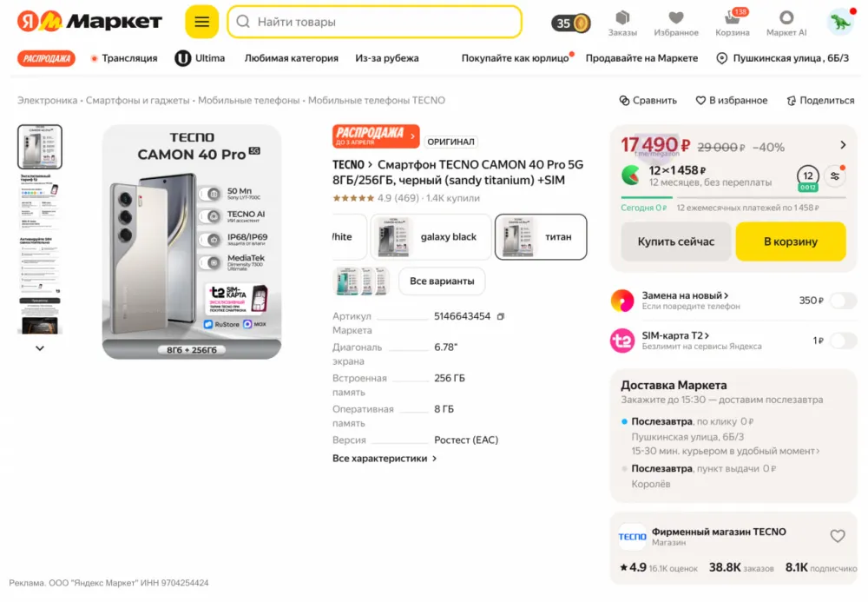868x602 pixels.
Task: Click the dinosaur profile avatar
Action: (840, 23)
